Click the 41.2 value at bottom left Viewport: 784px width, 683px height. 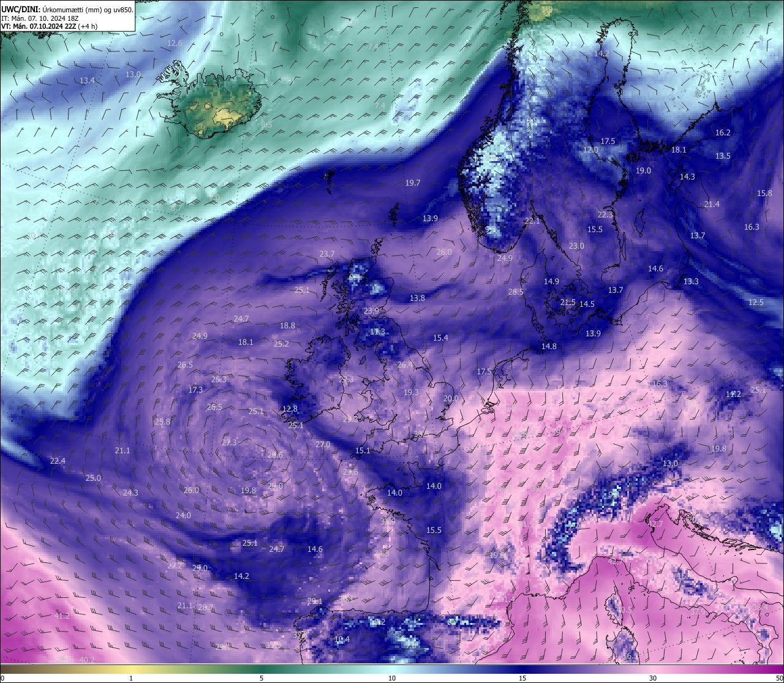(62, 616)
